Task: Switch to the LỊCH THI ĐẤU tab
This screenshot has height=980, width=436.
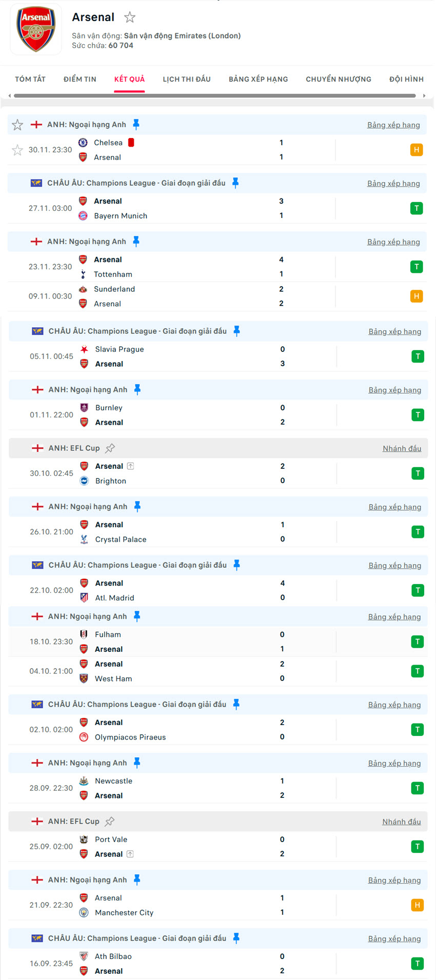Action: click(x=187, y=79)
